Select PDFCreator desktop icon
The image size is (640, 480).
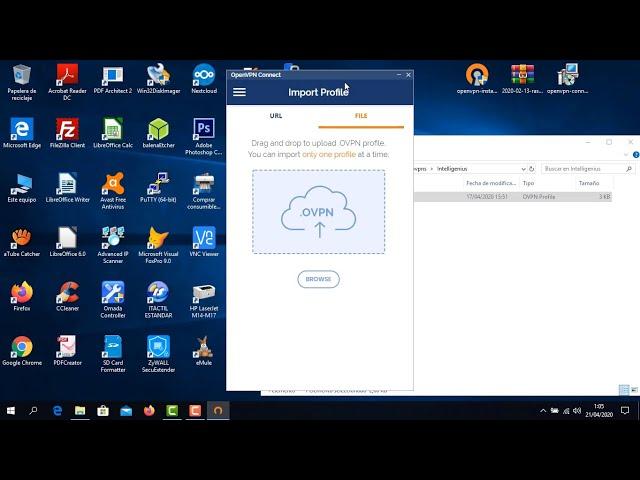point(67,351)
